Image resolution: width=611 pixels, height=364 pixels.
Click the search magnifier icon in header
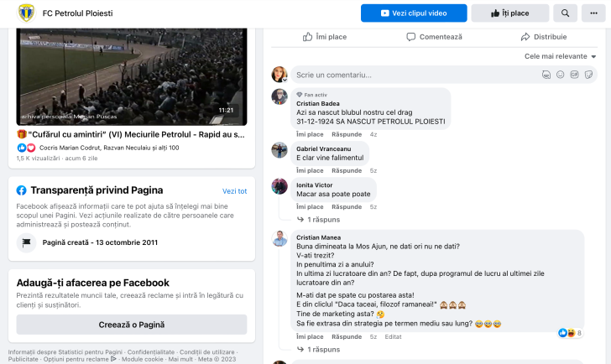[x=565, y=13]
